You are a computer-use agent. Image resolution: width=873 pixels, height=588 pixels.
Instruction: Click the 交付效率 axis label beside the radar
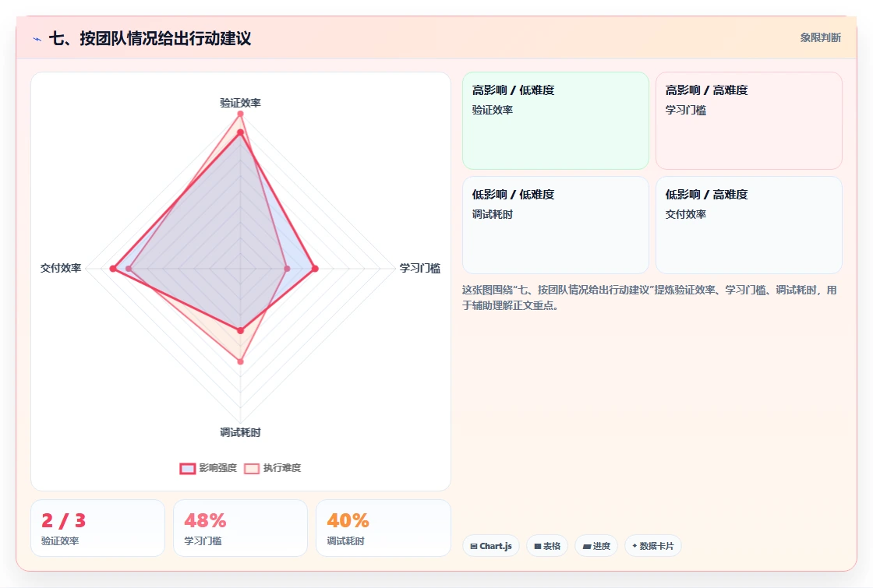pyautogui.click(x=61, y=268)
